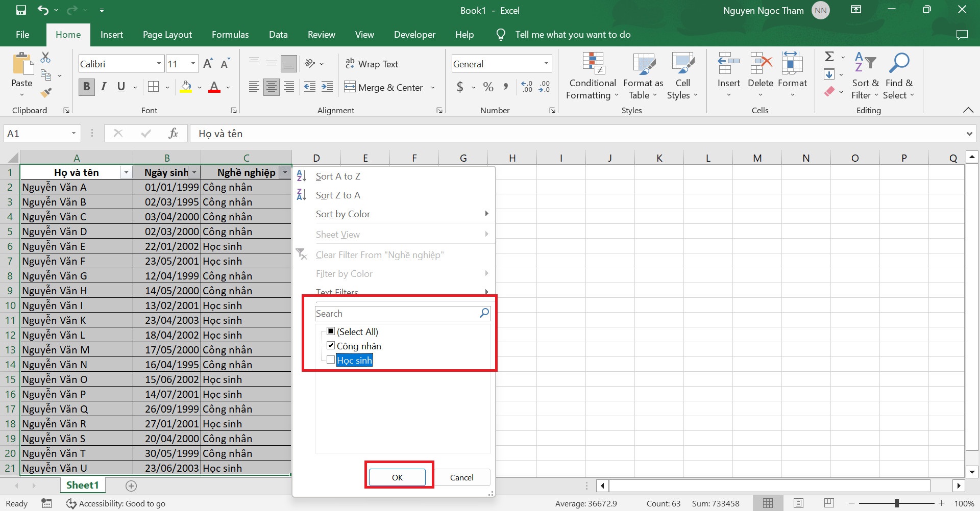Increase font size with larger A
Screen dimensions: 980x511
[x=208, y=64]
